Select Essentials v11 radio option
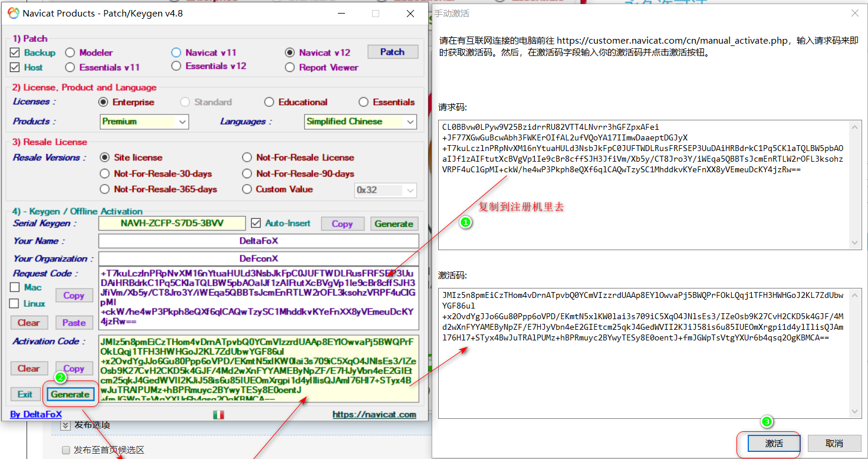The image size is (868, 459). (70, 67)
